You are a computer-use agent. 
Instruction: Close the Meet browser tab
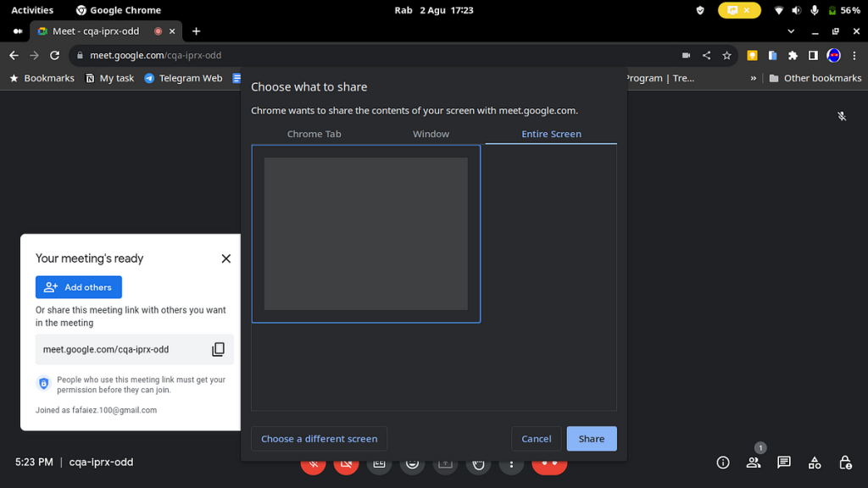(172, 31)
